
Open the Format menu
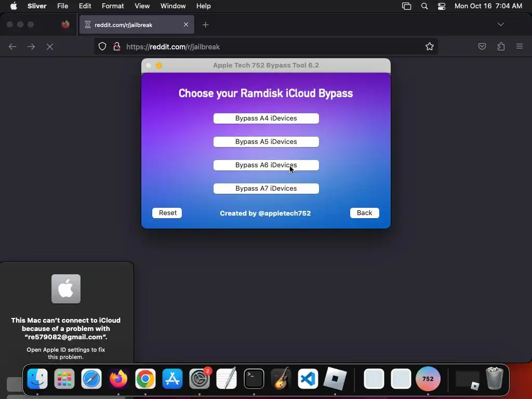pos(113,6)
